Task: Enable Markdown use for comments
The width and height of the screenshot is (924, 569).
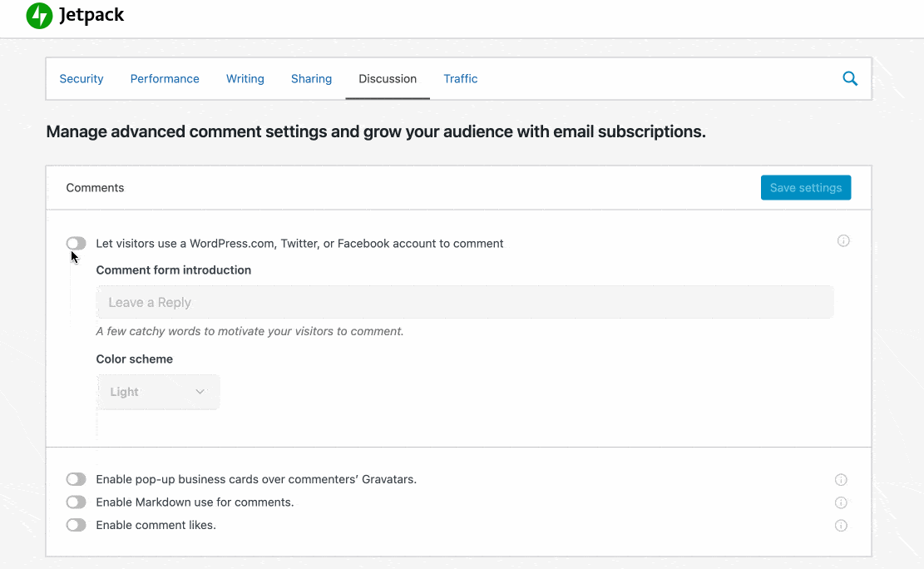Action: pos(76,502)
